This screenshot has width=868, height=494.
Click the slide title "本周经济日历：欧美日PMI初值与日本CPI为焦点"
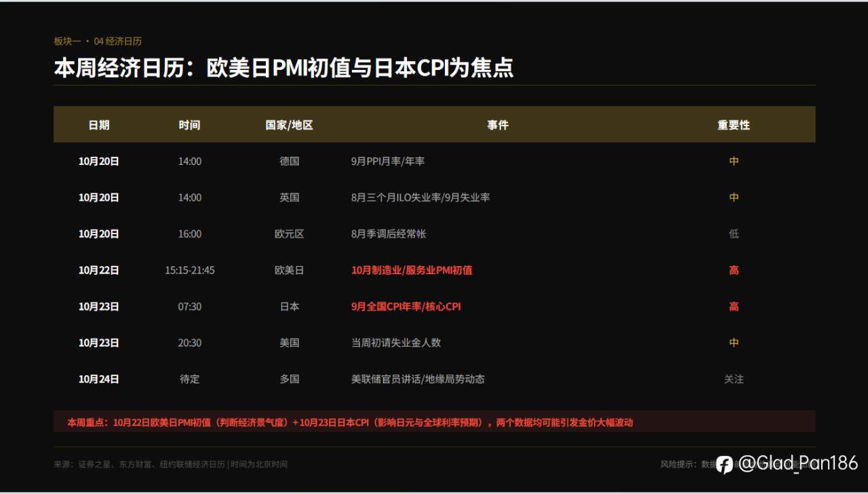(283, 68)
